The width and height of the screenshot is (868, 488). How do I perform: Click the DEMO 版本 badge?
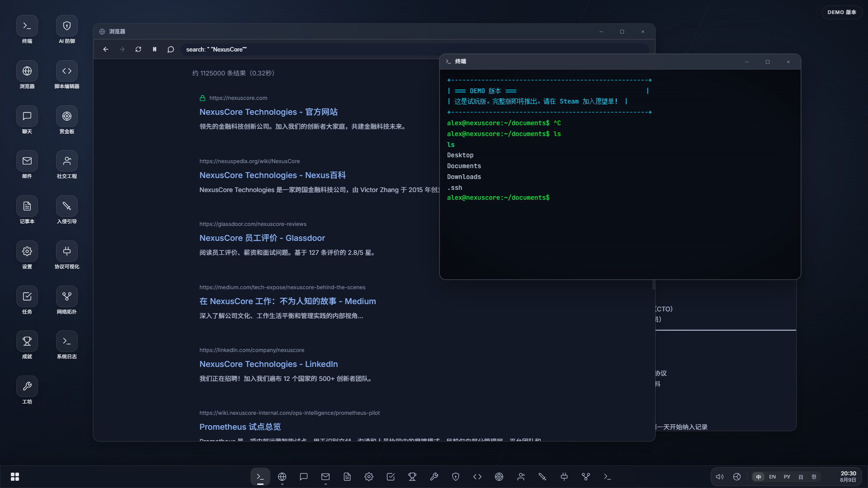842,12
